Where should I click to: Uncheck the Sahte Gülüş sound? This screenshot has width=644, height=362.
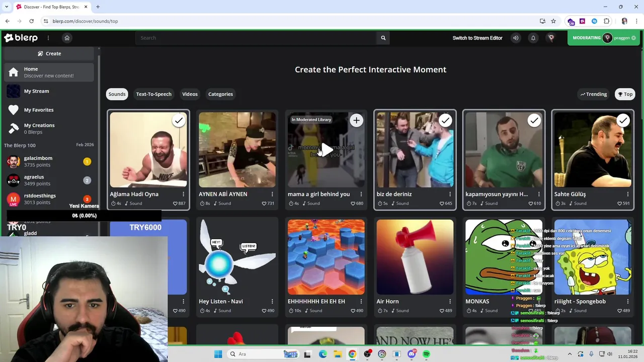pos(623,121)
